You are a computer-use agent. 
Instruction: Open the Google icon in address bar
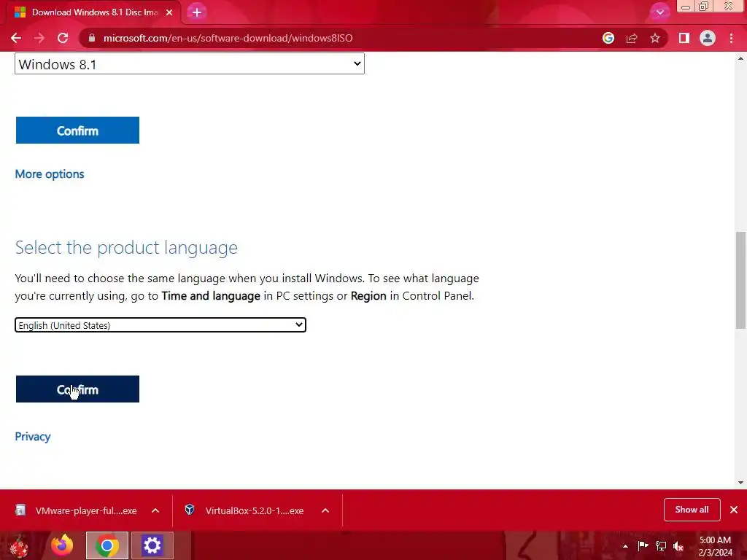[608, 38]
